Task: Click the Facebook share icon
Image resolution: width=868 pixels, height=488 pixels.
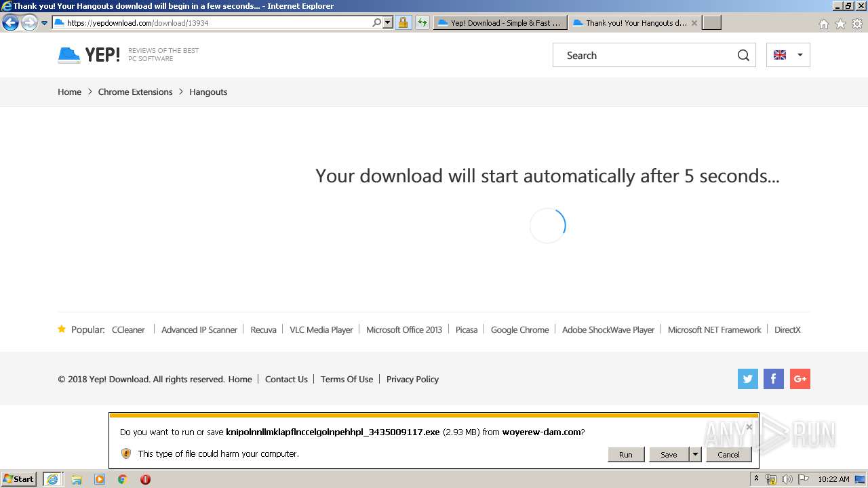Action: (774, 379)
